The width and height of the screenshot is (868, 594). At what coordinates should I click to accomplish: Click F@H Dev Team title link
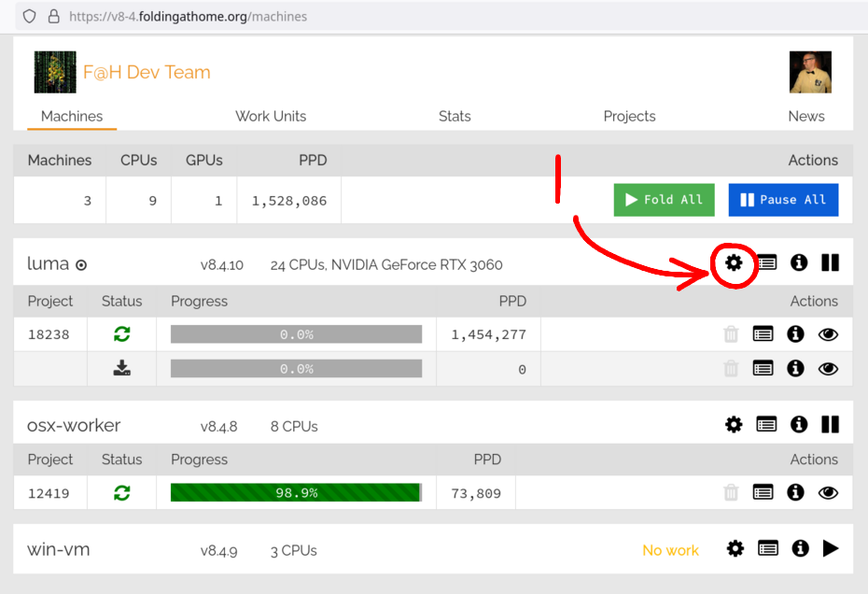(147, 72)
